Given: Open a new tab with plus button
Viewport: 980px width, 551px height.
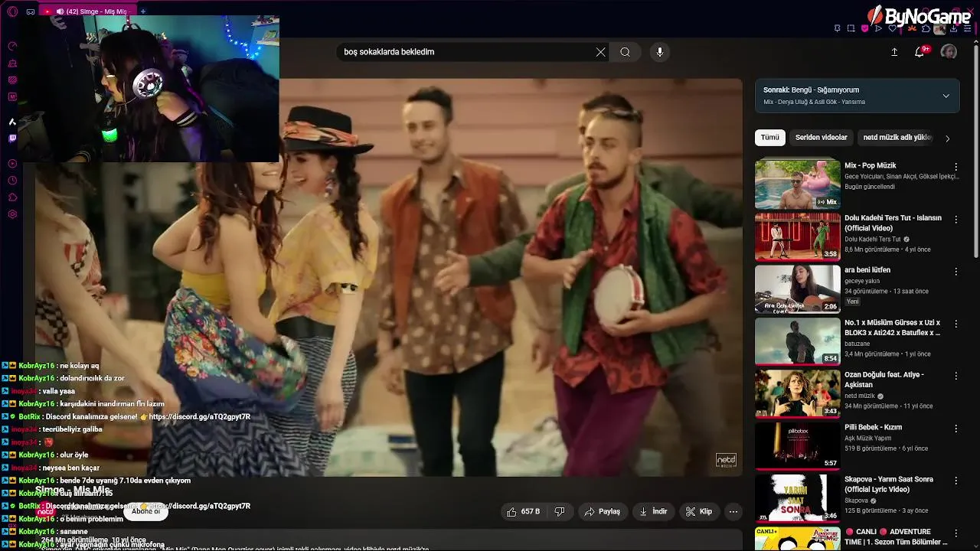Looking at the screenshot, I should click(x=143, y=11).
